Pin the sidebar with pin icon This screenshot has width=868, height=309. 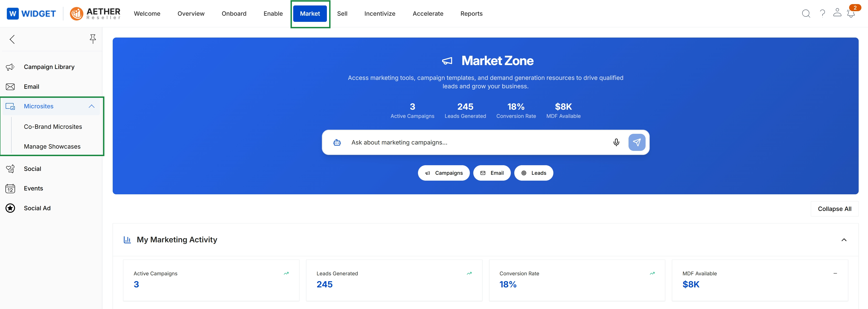point(93,39)
